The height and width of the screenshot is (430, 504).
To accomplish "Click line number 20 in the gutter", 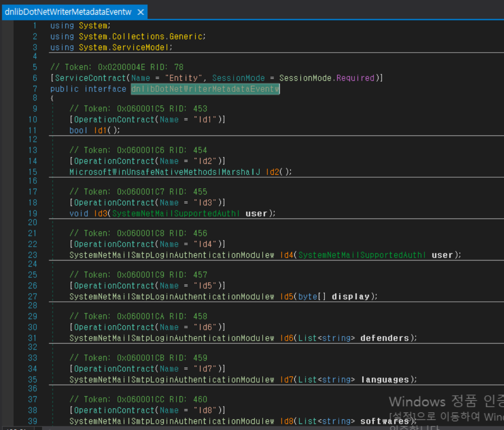I will click(33, 222).
